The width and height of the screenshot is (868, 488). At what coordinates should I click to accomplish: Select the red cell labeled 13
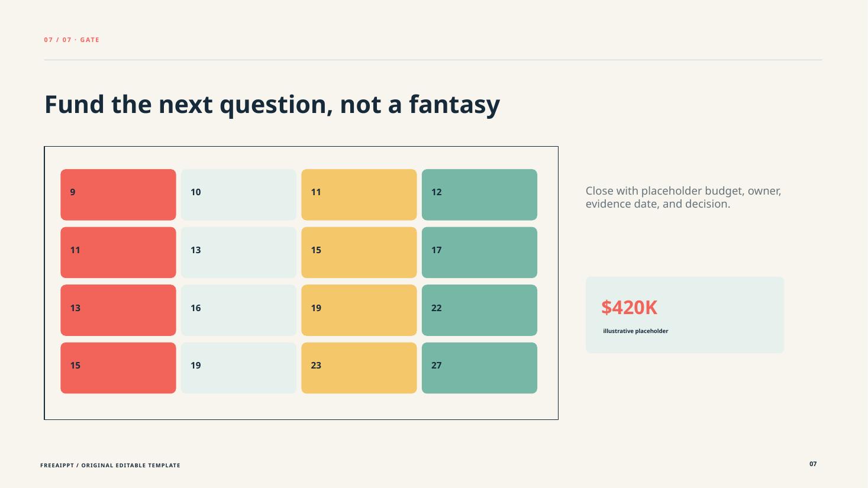pyautogui.click(x=118, y=310)
